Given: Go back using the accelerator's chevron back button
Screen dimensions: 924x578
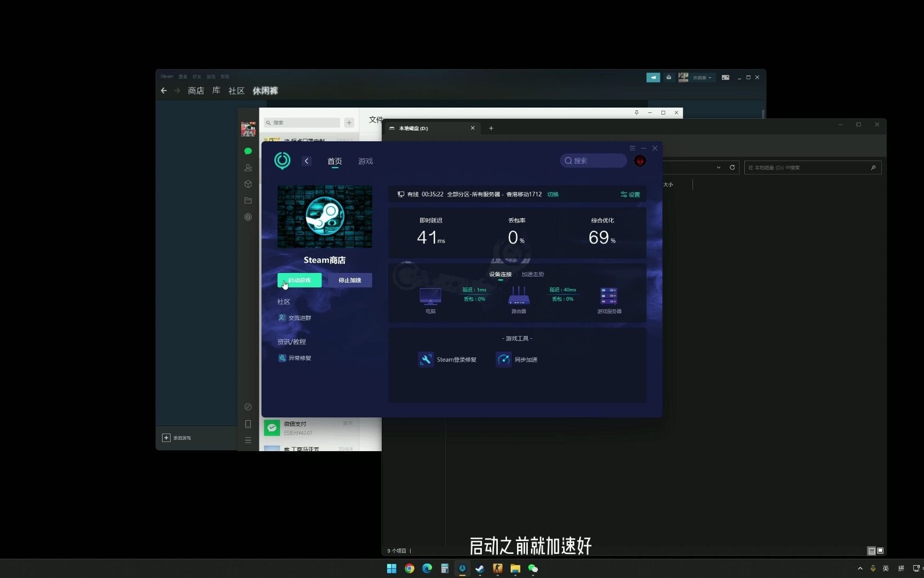Looking at the screenshot, I should [306, 161].
